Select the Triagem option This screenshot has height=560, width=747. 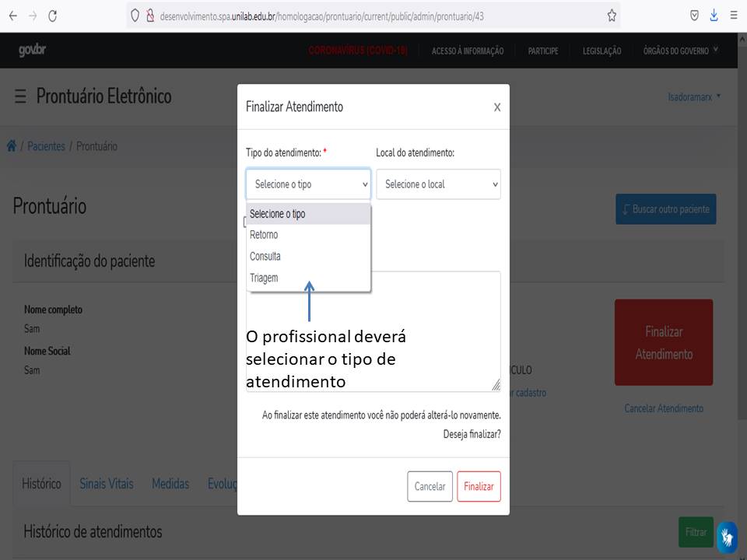tap(264, 278)
